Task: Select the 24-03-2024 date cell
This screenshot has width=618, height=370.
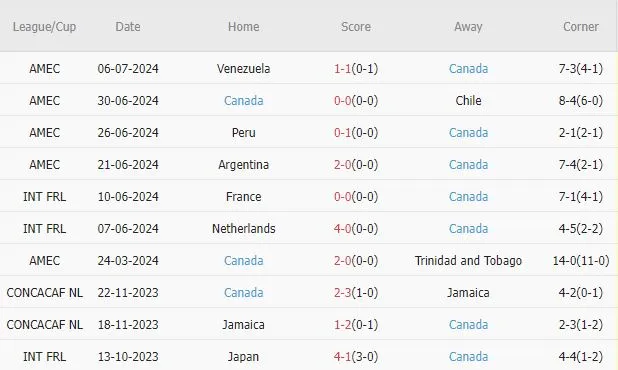Action: 128,260
